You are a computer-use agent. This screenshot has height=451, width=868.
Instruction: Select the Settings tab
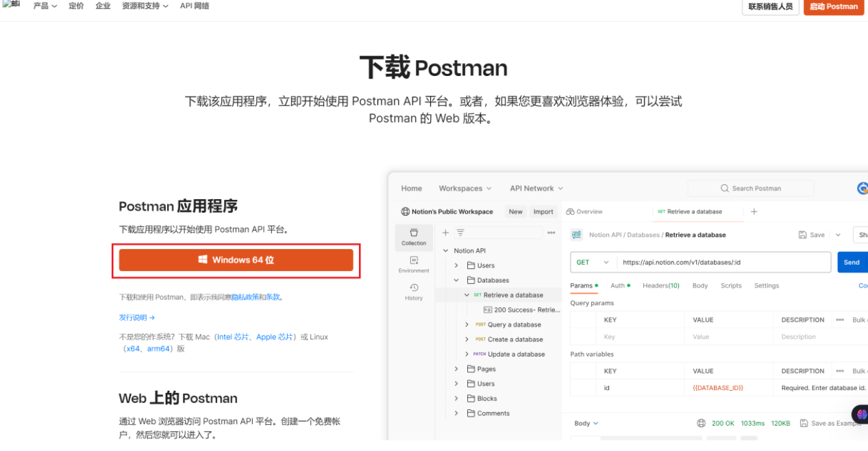coord(767,285)
